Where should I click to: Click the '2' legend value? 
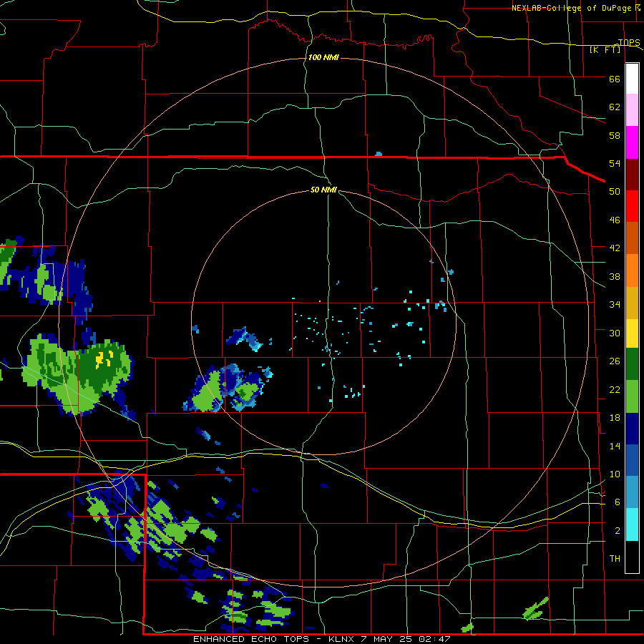617,531
